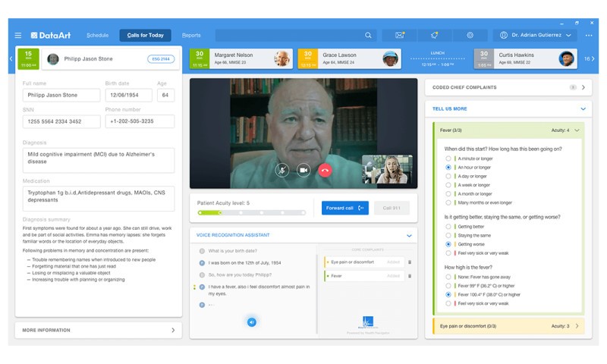The image size is (607, 364).
Task: Open the three-dot overflow menu
Action: coord(589,35)
